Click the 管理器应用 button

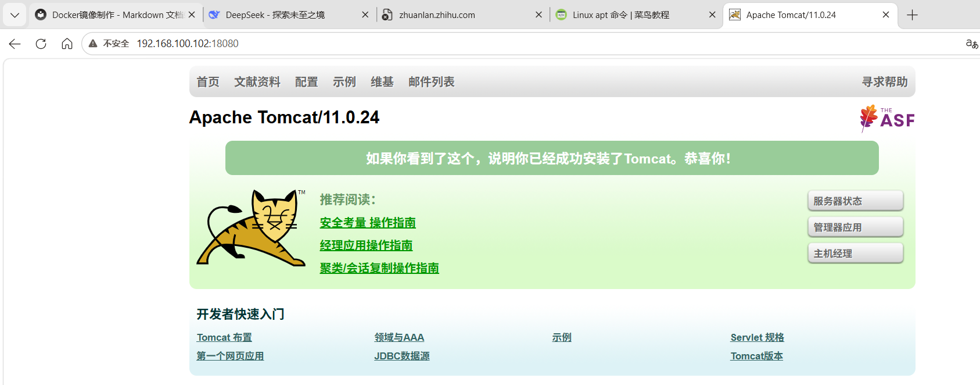(x=856, y=227)
